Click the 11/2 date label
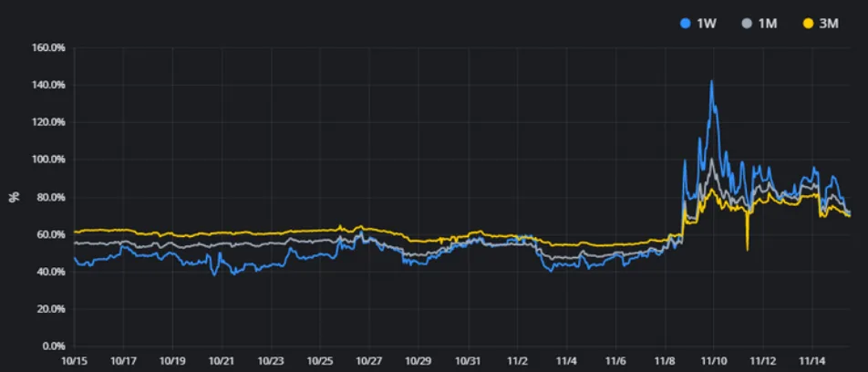Viewport: 868px width, 372px height. point(517,360)
